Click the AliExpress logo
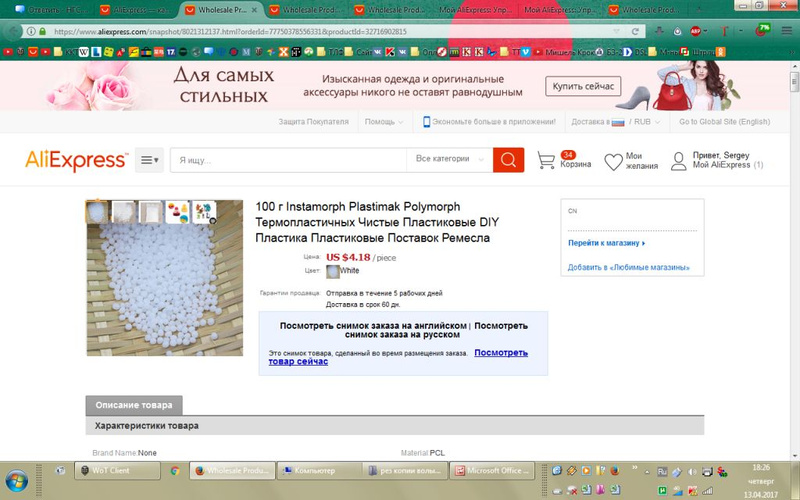800x500 pixels. coord(76,160)
